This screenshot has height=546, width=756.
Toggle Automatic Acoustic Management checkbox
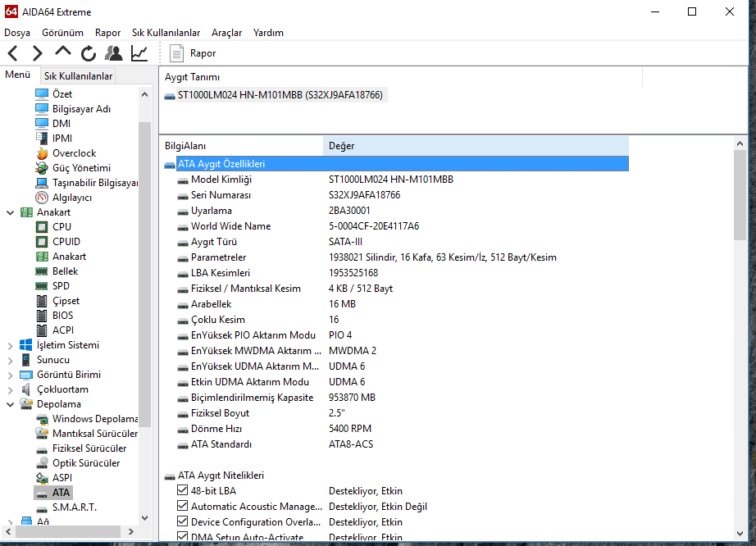coord(183,507)
